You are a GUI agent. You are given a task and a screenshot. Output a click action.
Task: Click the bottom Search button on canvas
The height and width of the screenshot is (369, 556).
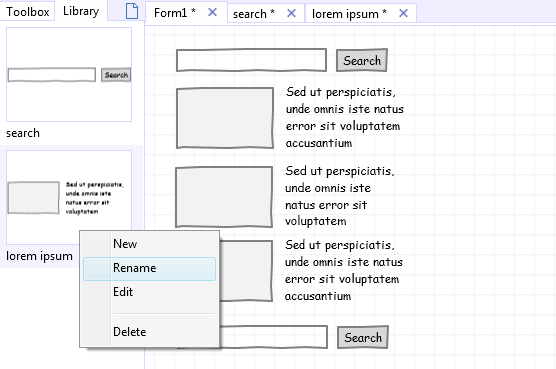[x=363, y=337]
